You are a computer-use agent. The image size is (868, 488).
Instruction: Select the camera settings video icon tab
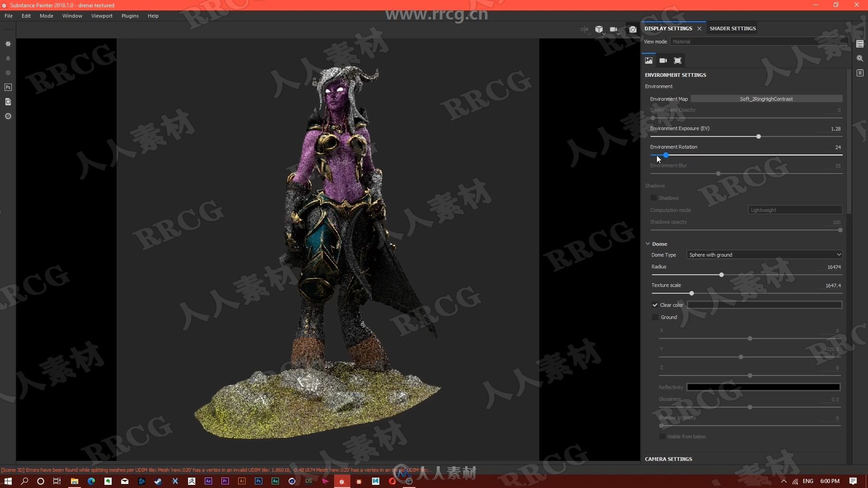[663, 60]
